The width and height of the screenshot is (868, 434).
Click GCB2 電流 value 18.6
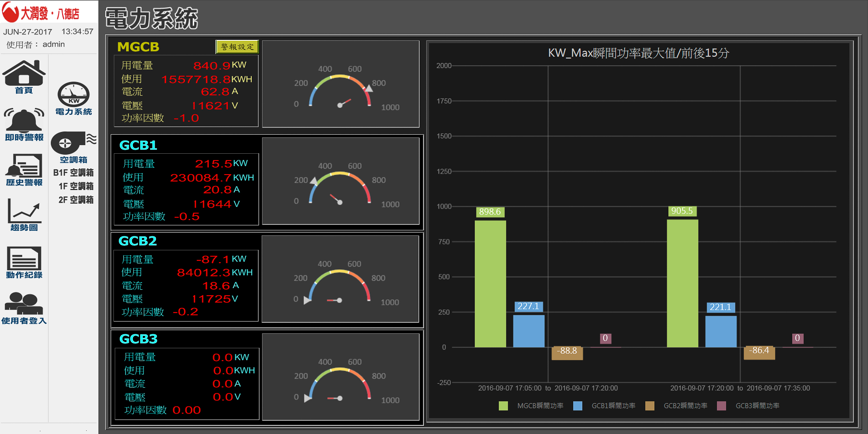tap(216, 286)
